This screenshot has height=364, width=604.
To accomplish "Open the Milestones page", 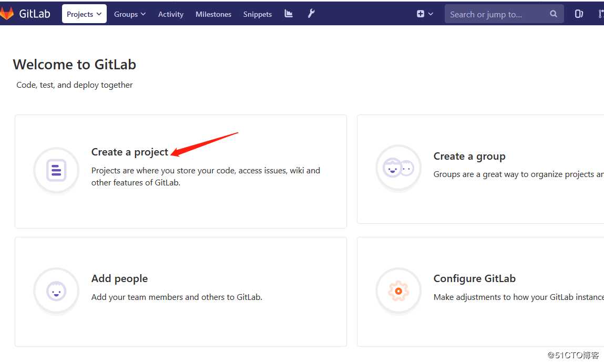I will click(213, 14).
